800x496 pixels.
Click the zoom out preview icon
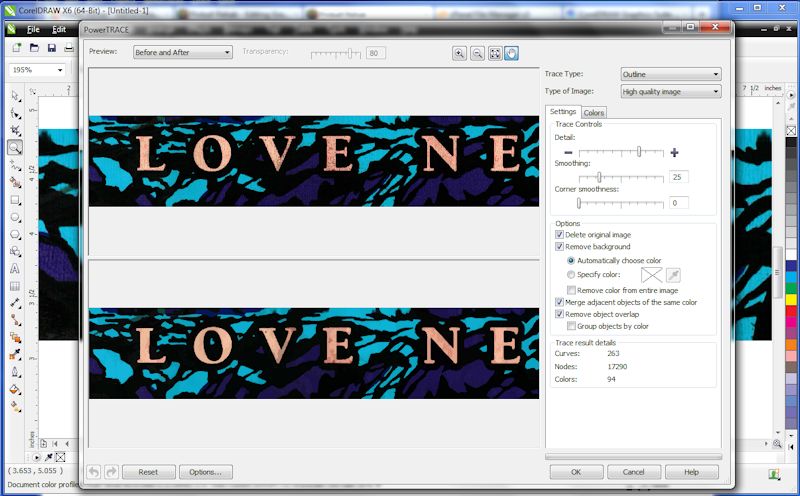click(x=477, y=53)
